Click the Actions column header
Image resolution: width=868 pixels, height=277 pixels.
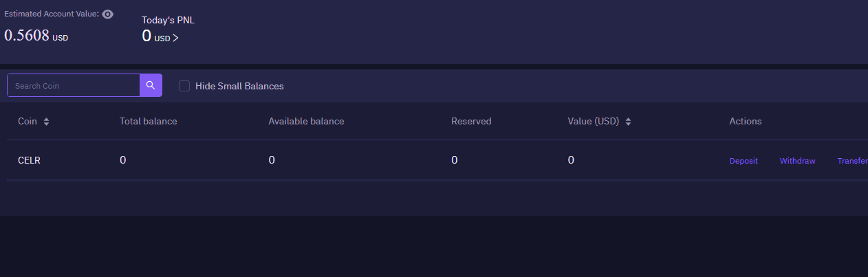click(746, 121)
